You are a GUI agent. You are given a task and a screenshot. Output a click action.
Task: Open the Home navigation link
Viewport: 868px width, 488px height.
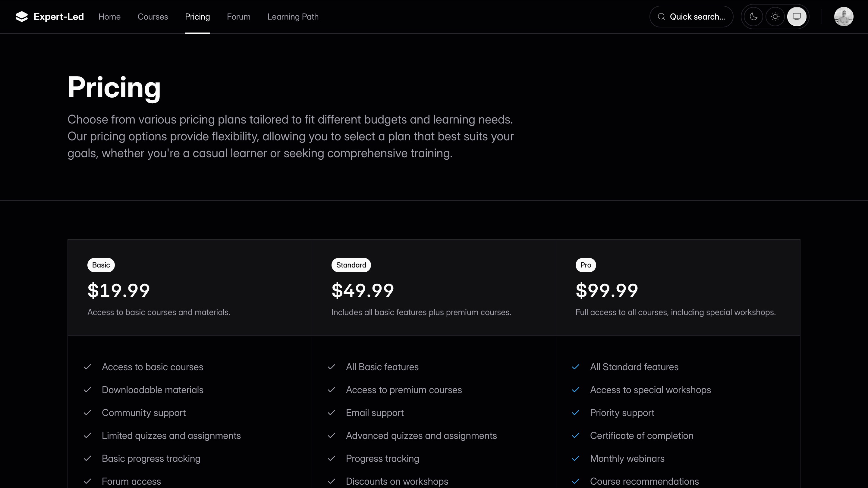[109, 17]
